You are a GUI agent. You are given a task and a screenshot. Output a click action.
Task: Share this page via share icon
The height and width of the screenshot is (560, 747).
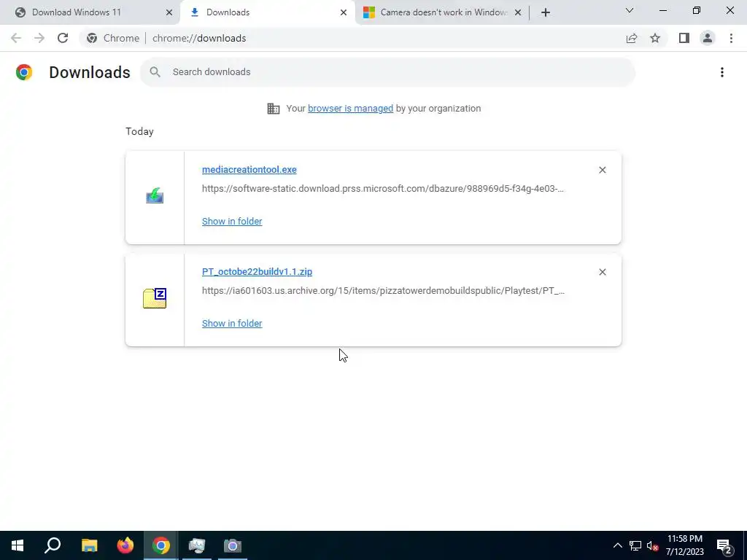coord(632,38)
